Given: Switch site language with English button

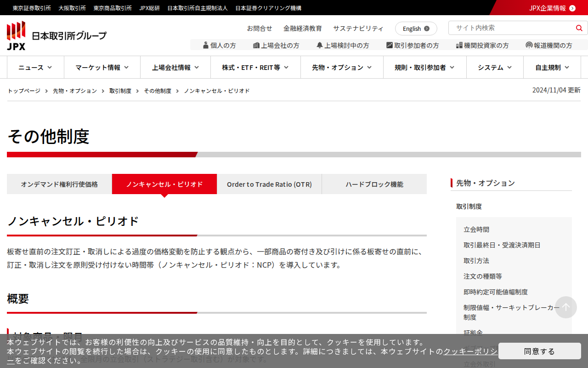Looking at the screenshot, I should (416, 29).
